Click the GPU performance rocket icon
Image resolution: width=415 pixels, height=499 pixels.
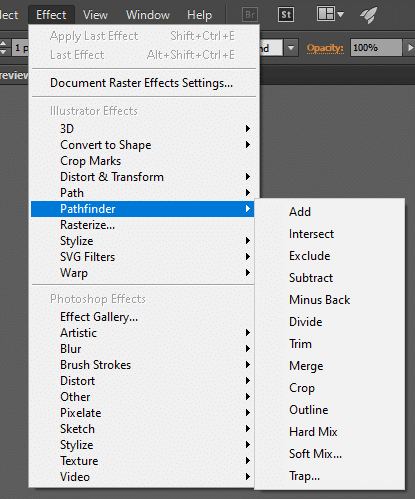pos(369,15)
